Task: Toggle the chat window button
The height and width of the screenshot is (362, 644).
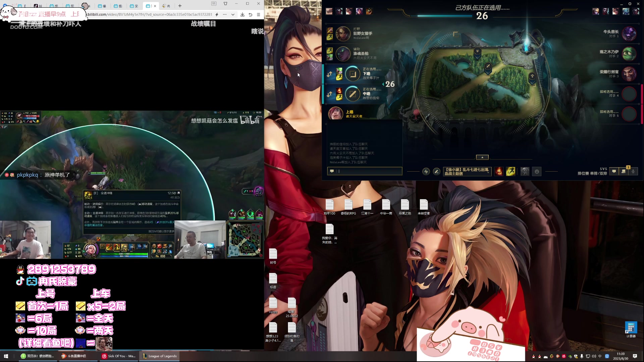Action: [614, 171]
